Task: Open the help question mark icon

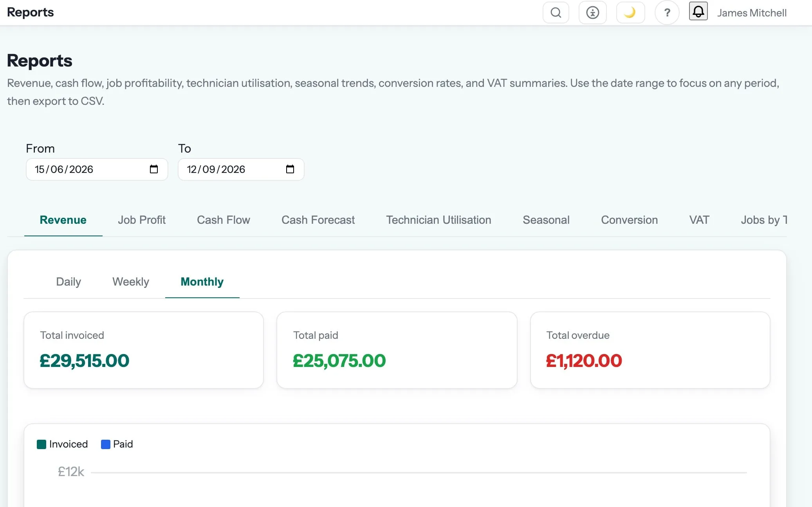Action: click(667, 13)
